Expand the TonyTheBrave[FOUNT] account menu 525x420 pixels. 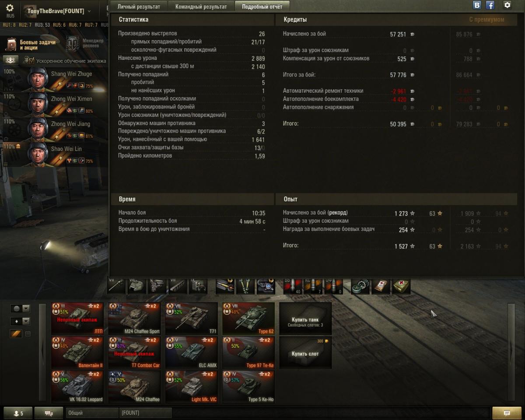pyautogui.click(x=59, y=11)
